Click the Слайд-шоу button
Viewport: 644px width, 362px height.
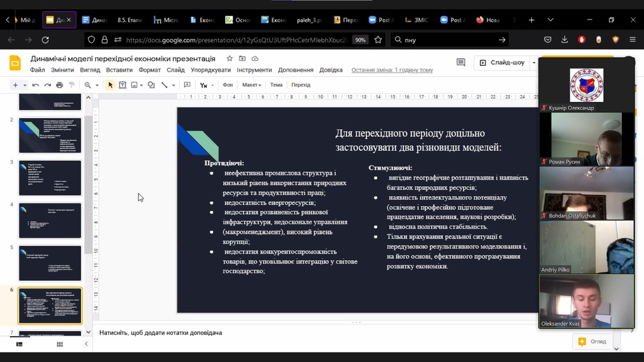point(502,63)
